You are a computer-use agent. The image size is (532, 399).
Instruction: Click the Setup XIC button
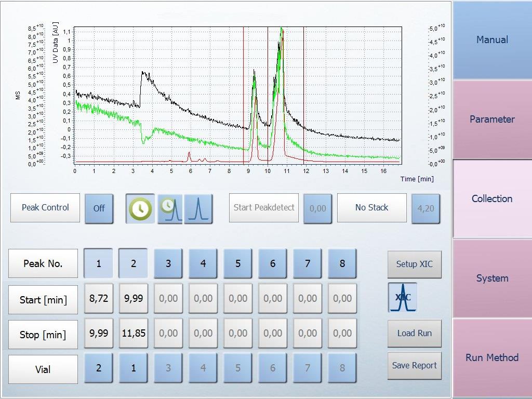(x=414, y=264)
